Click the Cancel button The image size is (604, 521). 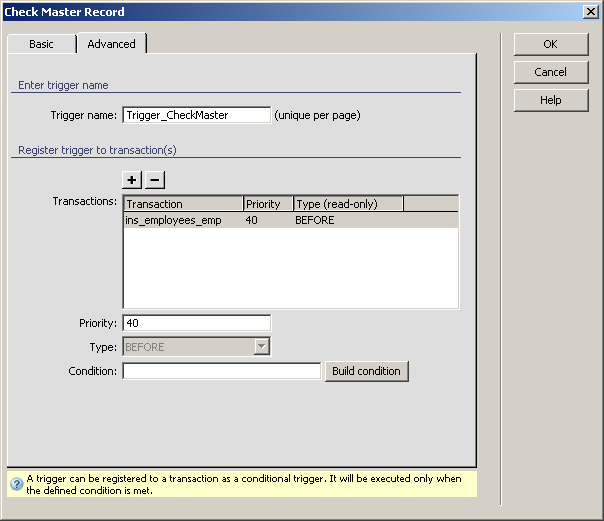[x=550, y=72]
